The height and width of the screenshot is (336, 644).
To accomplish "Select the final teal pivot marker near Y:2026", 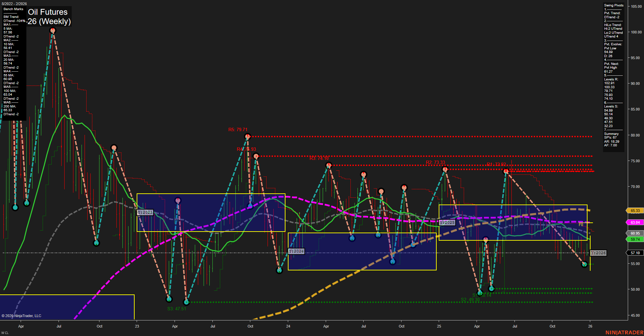I will 584,264.
